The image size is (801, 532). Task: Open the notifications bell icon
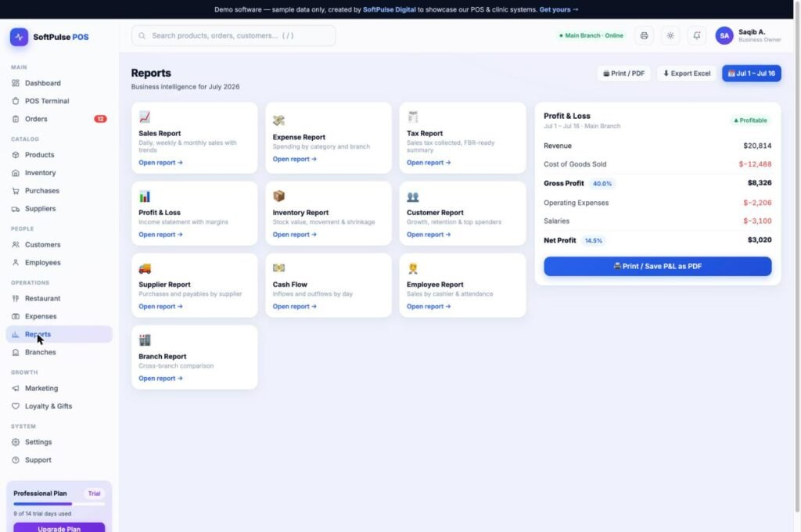click(697, 36)
